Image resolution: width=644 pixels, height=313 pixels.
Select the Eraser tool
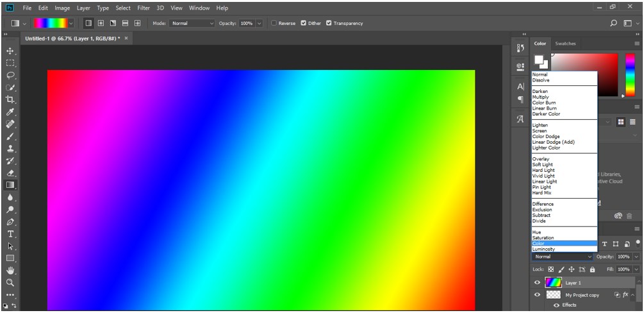coord(10,173)
